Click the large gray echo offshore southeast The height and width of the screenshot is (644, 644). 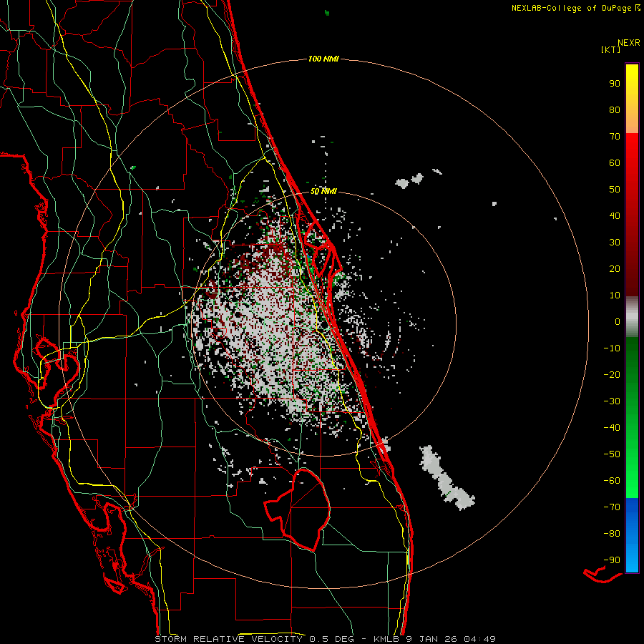pos(446,478)
